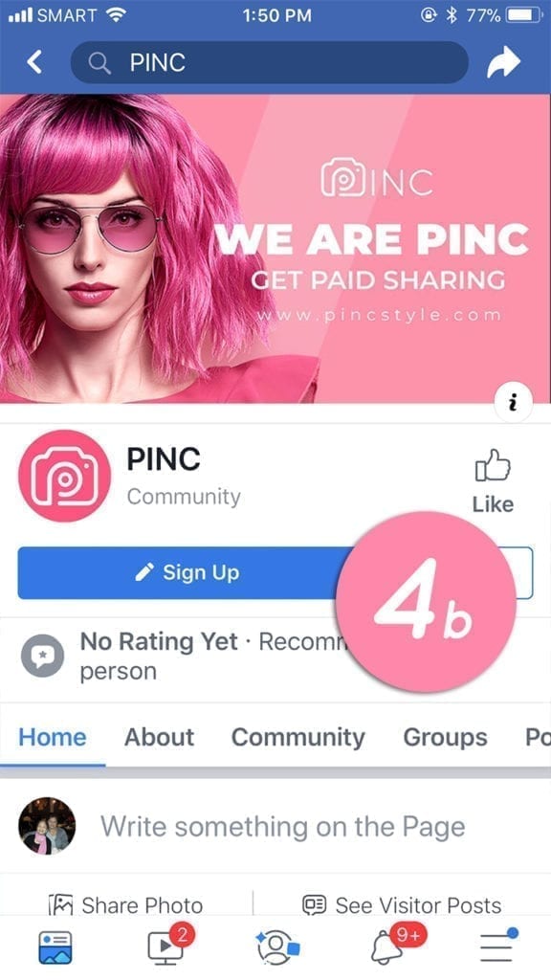The image size is (551, 980).
Task: Tap Write something on the Page
Action: (283, 827)
